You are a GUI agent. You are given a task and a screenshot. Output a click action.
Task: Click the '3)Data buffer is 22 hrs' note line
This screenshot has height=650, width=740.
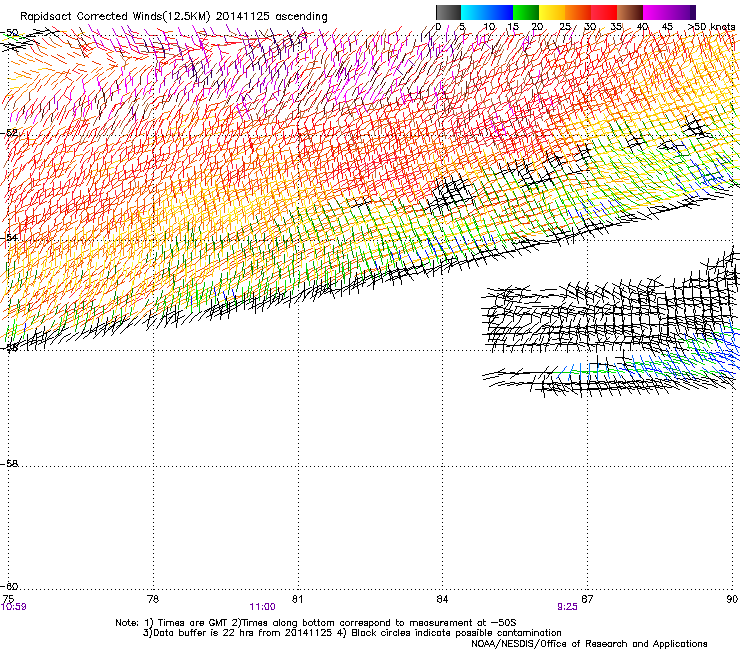point(352,633)
